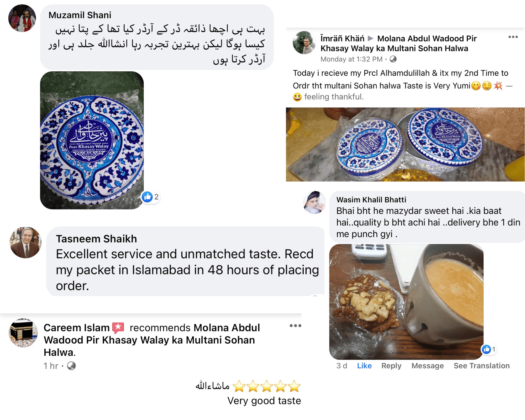Open the blue halwa tin photo in Muzamil's comment
525x420 pixels.
(92, 140)
